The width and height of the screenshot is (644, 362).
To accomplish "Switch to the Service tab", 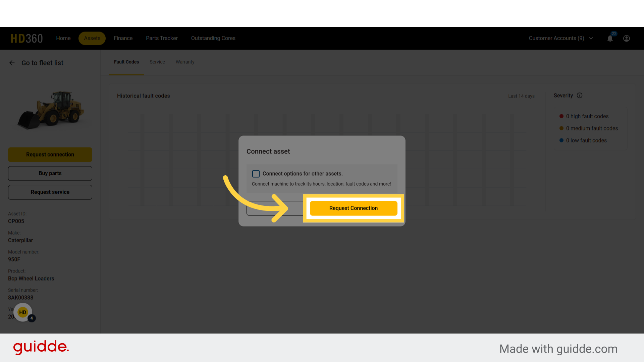I will pyautogui.click(x=157, y=62).
